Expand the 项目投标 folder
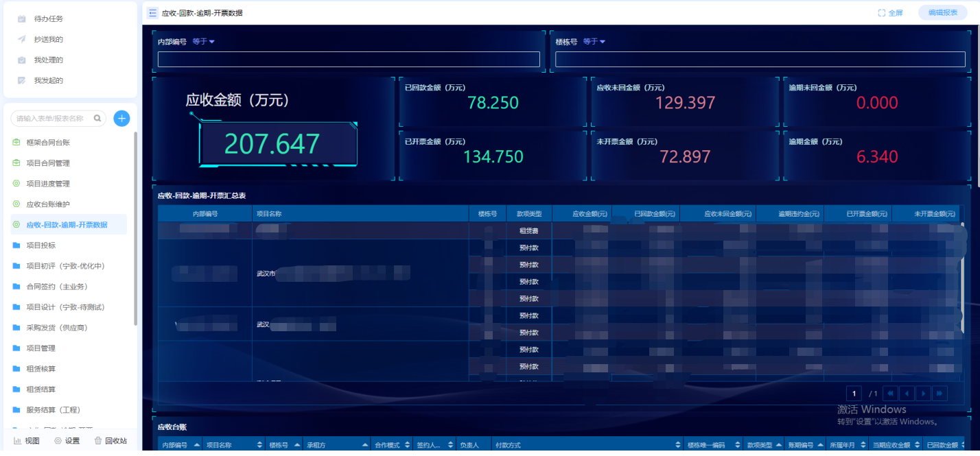Viewport: 980px width, 456px height. tap(40, 245)
